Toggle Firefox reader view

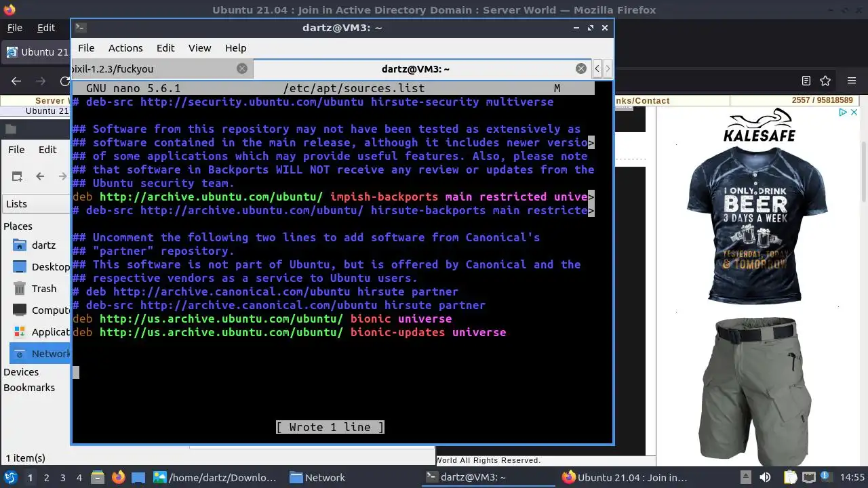pyautogui.click(x=806, y=81)
